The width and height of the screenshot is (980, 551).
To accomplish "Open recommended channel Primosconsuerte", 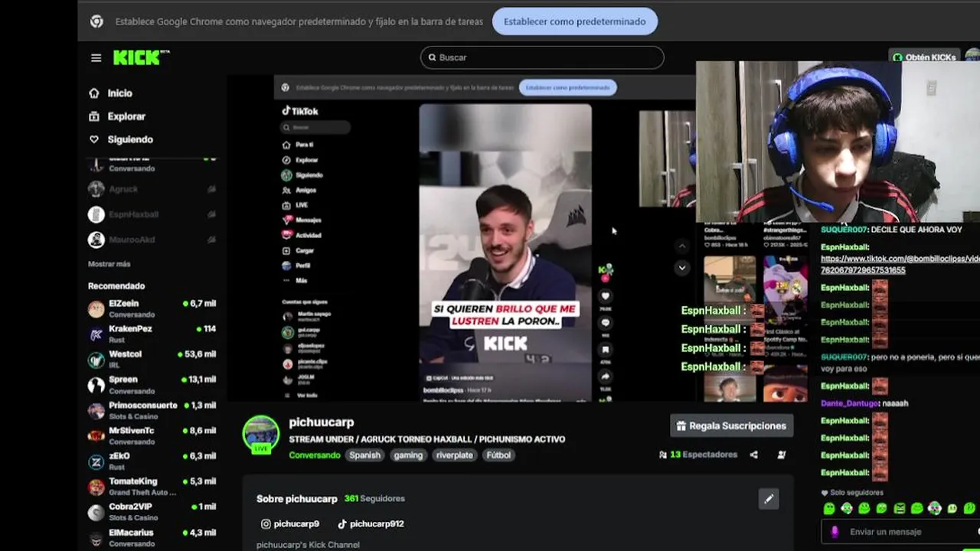I will [152, 410].
